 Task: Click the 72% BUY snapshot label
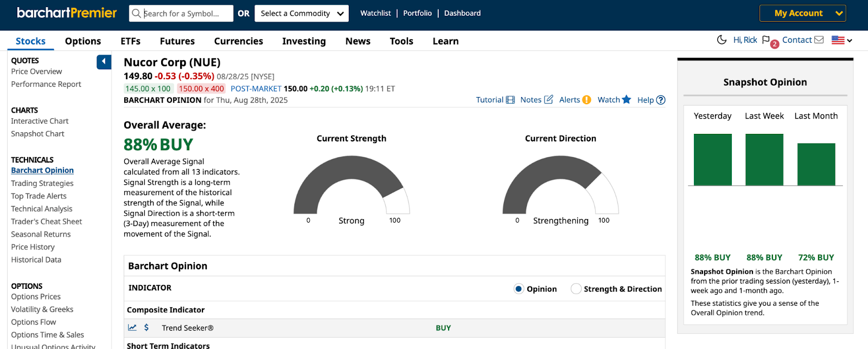point(816,257)
